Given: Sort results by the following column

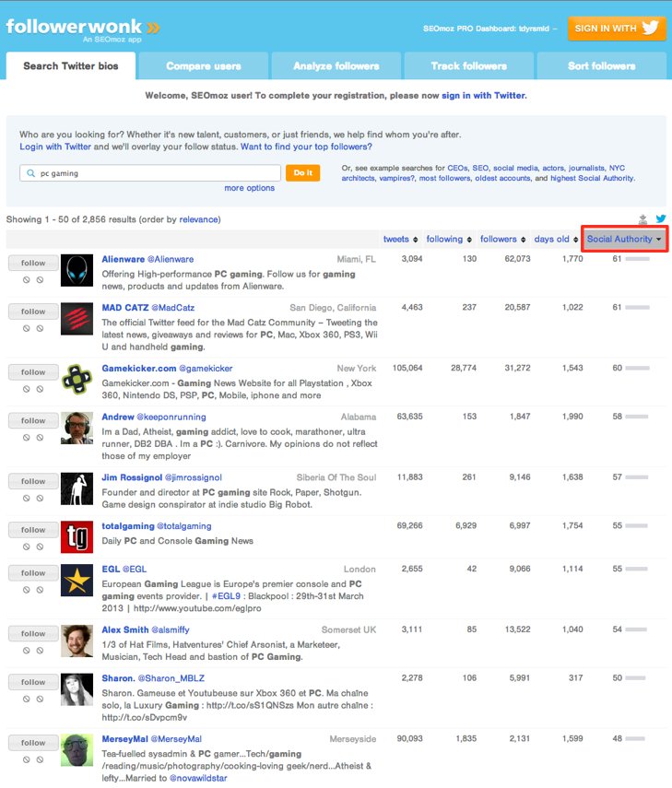Looking at the screenshot, I should [449, 240].
